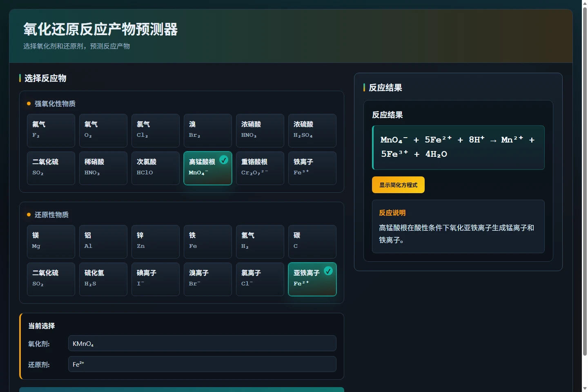Viewport: 588px width, 392px height.
Task: Pick the 硫化氢 H₂S card
Action: click(103, 279)
